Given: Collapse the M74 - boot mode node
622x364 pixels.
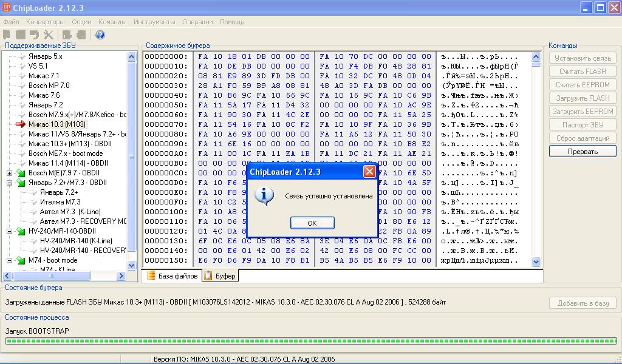Looking at the screenshot, I should coord(10,261).
